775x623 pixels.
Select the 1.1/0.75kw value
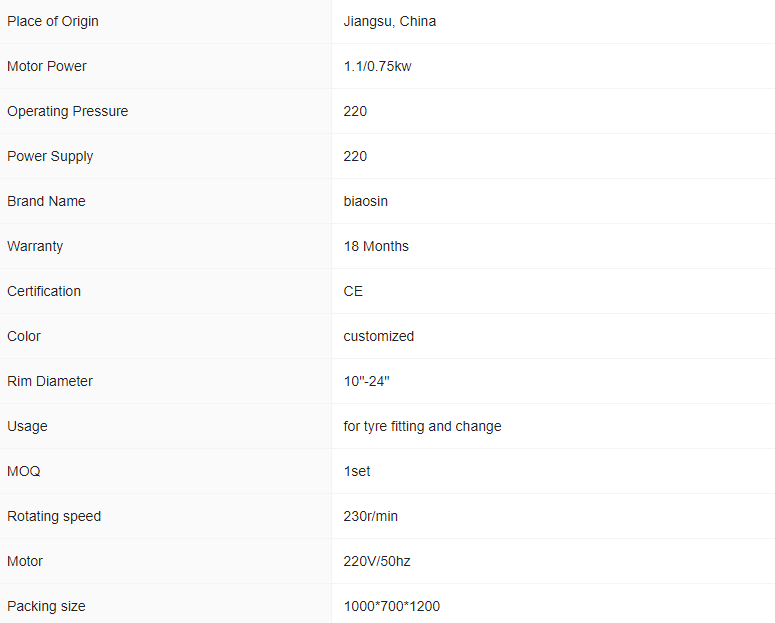(376, 66)
